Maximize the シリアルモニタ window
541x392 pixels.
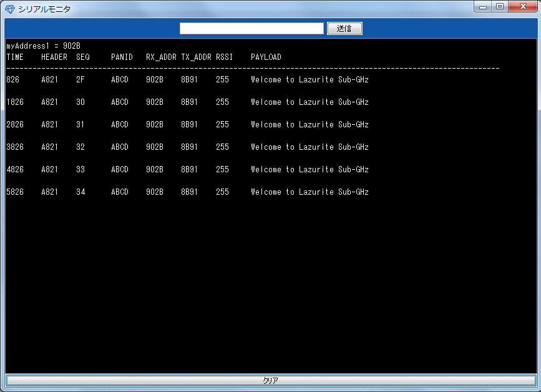[x=499, y=7]
